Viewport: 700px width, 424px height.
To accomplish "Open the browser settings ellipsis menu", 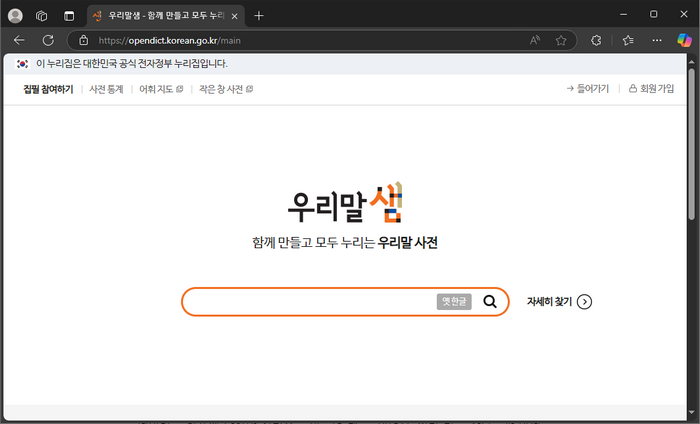I will pos(656,40).
